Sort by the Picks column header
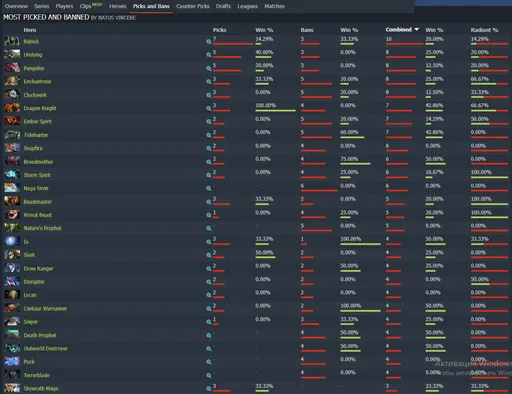Image resolution: width=512 pixels, height=394 pixels. point(219,30)
